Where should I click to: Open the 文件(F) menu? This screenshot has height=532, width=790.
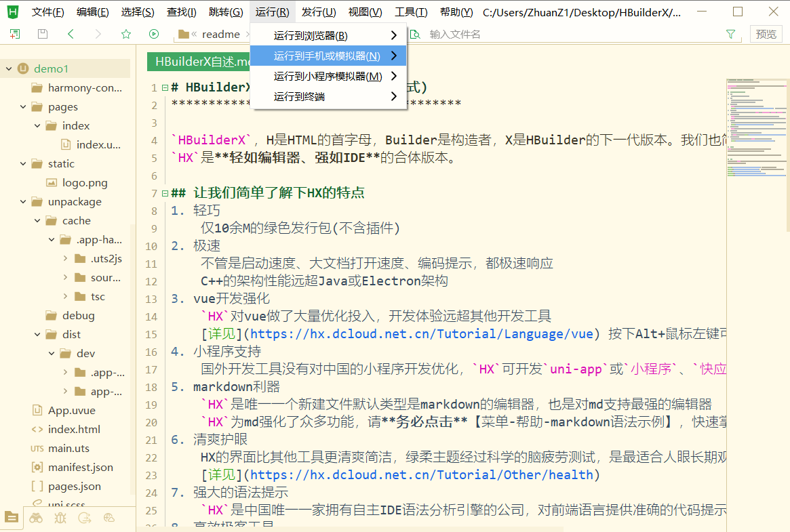point(48,12)
